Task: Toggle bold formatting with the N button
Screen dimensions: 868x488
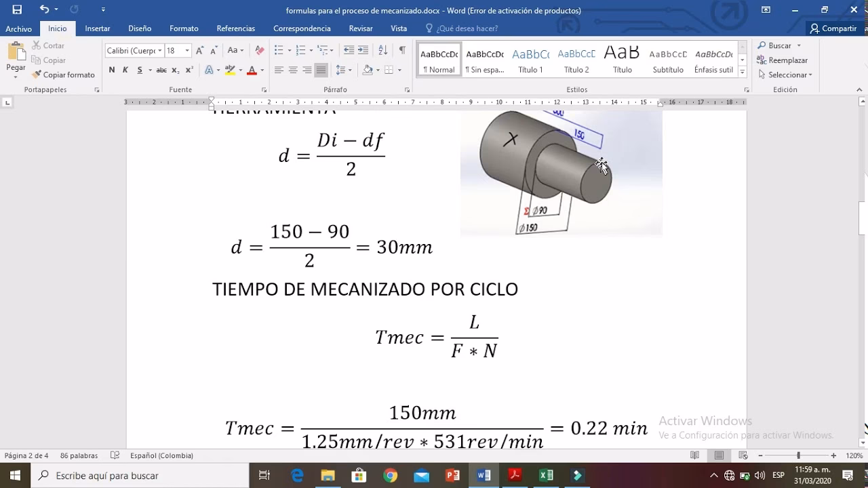Action: [111, 69]
